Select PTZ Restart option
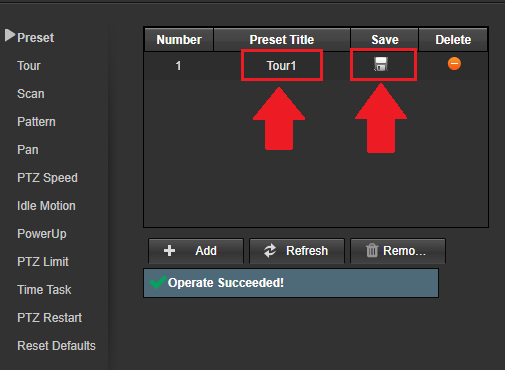This screenshot has width=505, height=370. click(50, 318)
